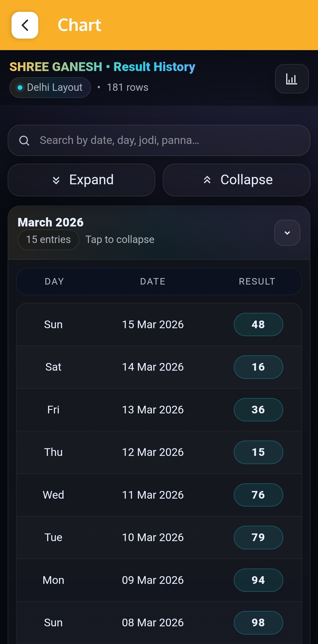
Task: Tap the back arrow button
Action: (x=25, y=25)
